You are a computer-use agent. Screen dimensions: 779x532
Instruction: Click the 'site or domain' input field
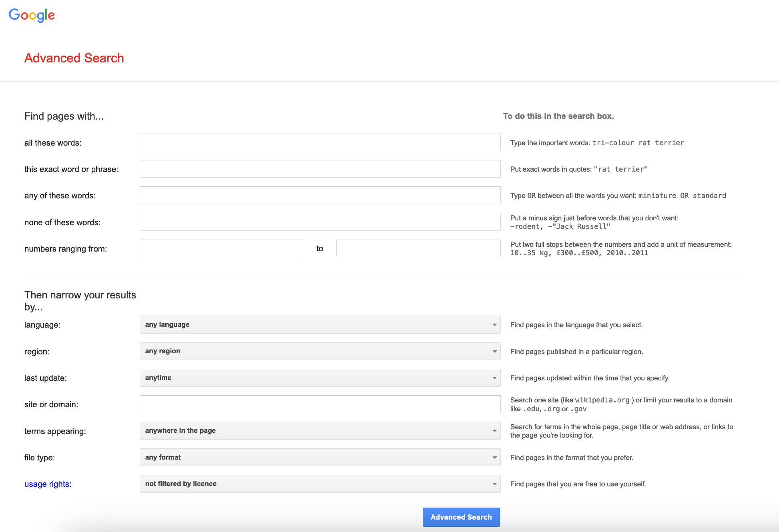[320, 404]
